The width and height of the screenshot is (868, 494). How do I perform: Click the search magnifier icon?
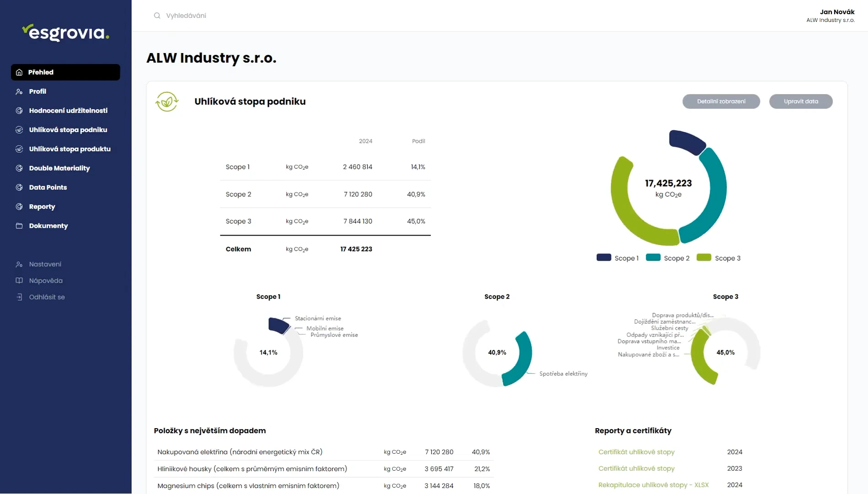[x=157, y=16]
